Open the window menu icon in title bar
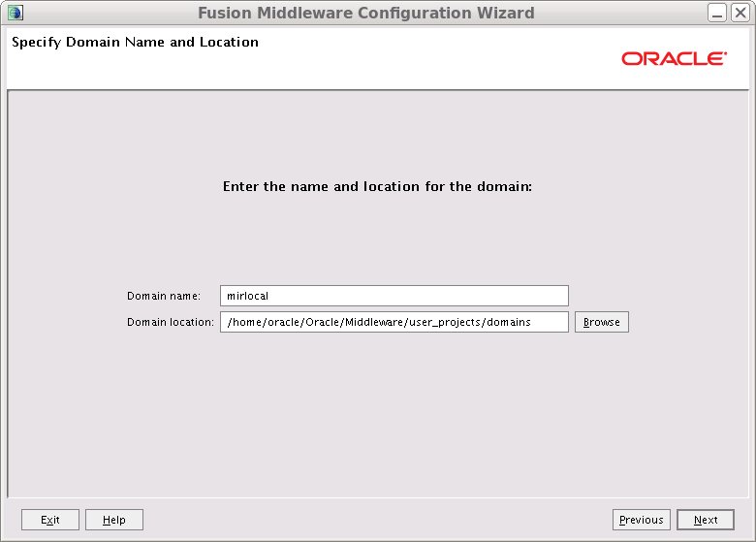The height and width of the screenshot is (542, 756). [15, 13]
